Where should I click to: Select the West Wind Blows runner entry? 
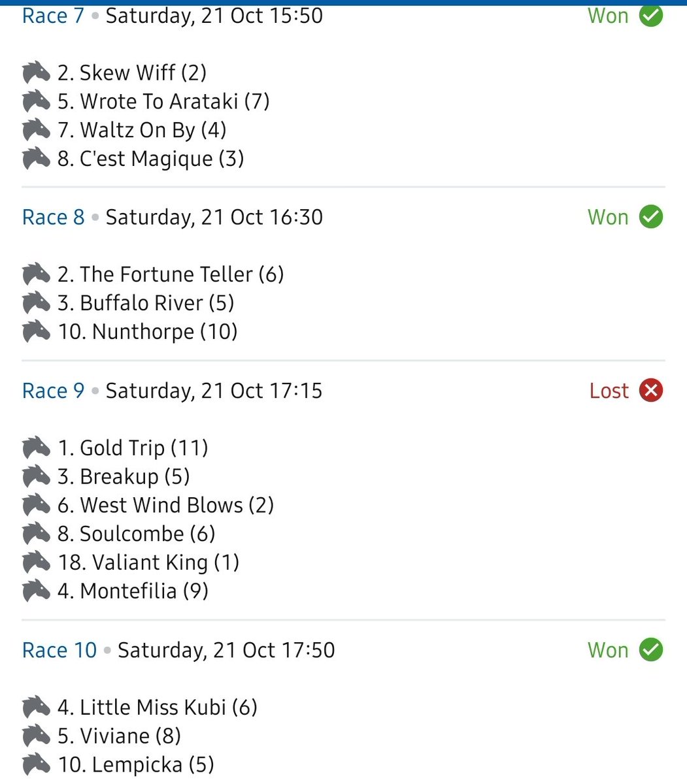148,505
